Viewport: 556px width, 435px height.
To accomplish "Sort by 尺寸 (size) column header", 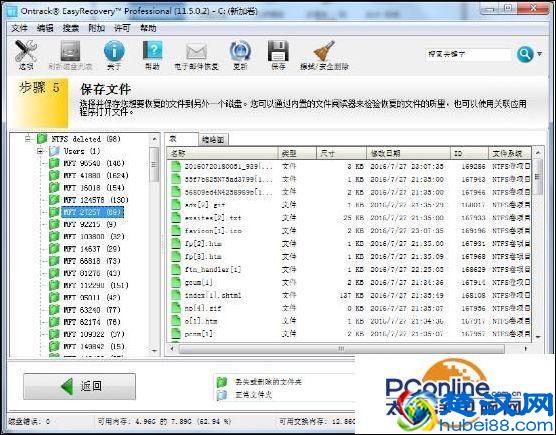I will [x=341, y=153].
